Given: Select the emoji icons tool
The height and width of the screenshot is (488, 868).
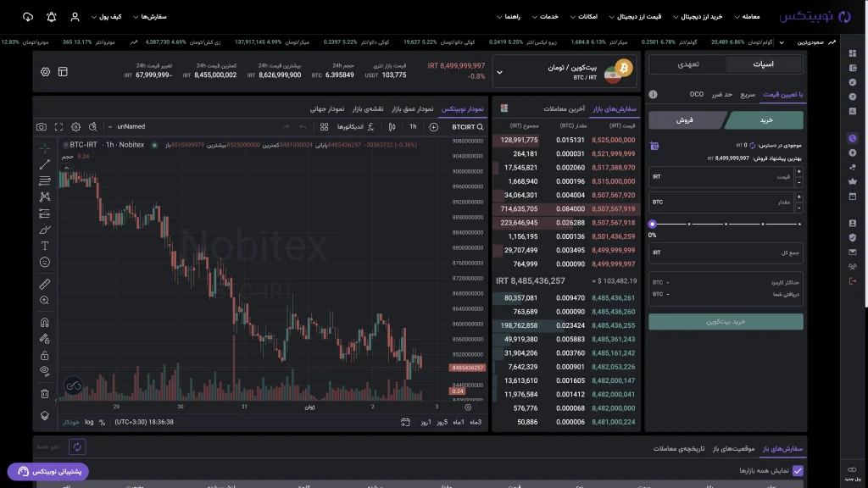Looking at the screenshot, I should (45, 263).
